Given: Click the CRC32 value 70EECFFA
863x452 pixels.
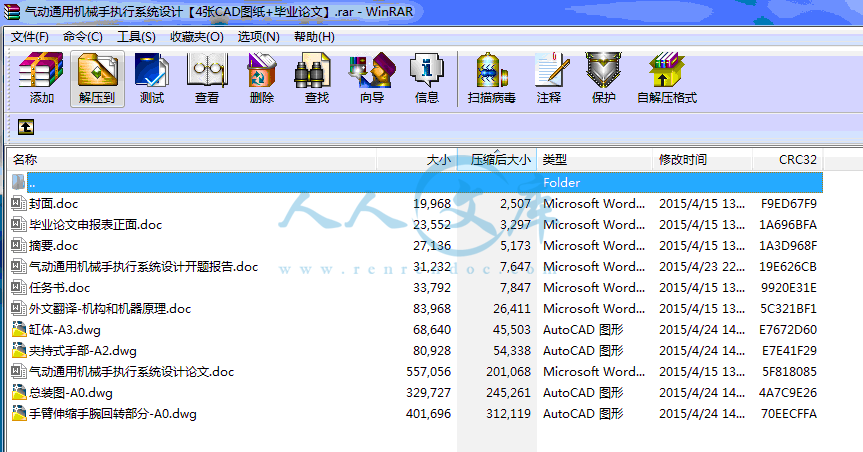Looking at the screenshot, I should pyautogui.click(x=789, y=413).
